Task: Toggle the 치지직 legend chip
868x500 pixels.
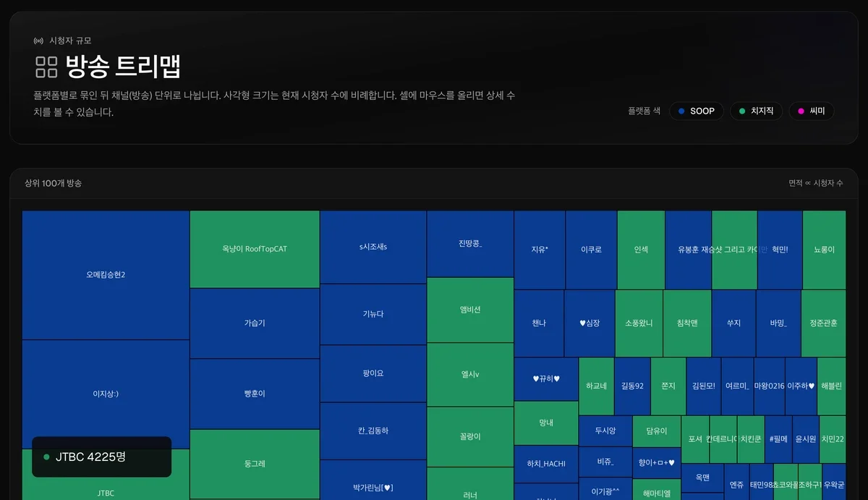Action: tap(756, 111)
